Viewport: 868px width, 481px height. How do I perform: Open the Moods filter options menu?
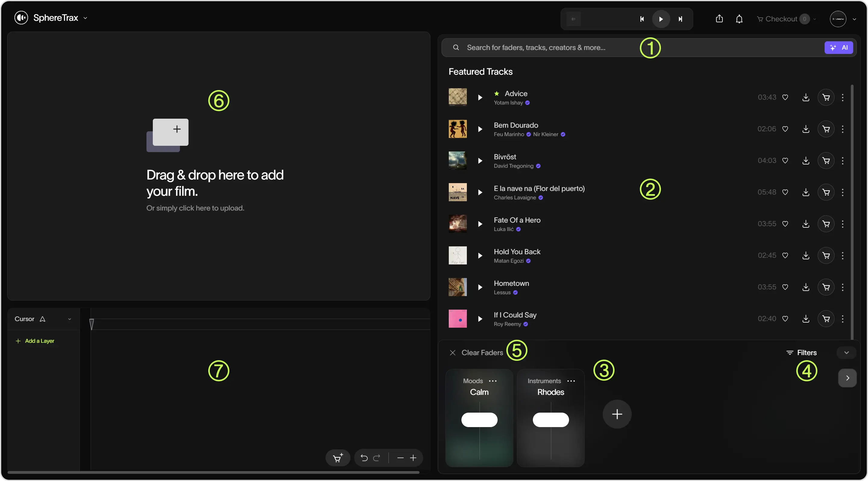[x=493, y=381]
